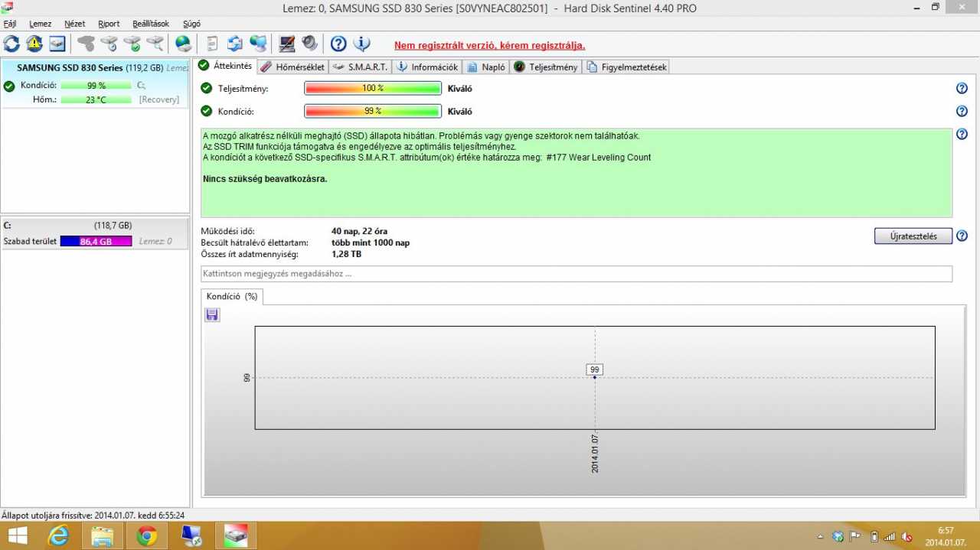The height and width of the screenshot is (550, 980).
Task: Open the Fájl menu
Action: pos(10,24)
